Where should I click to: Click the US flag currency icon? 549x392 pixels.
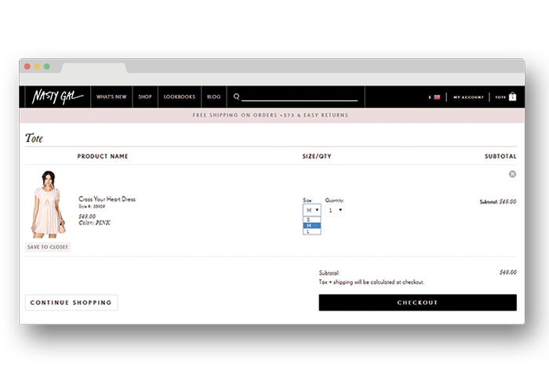pos(437,97)
